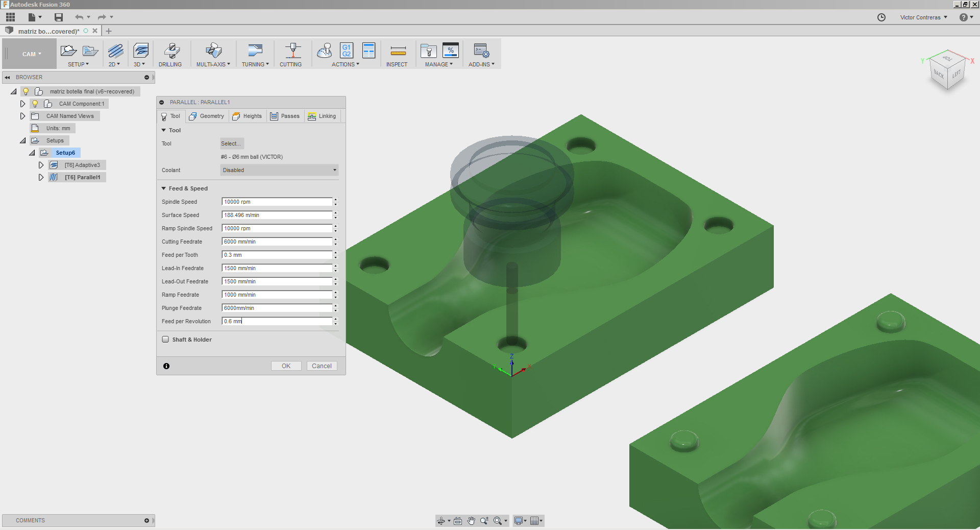Expand the Comments panel

(146, 521)
